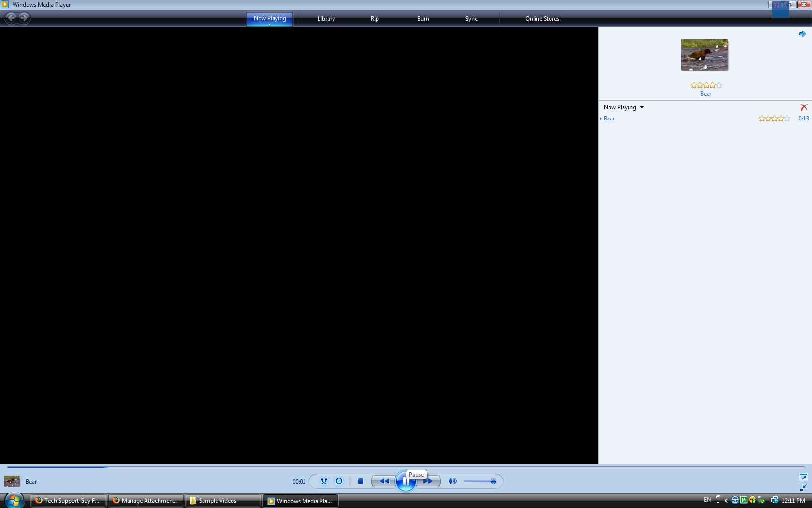
Task: Click Windows Media Player taskbar button
Action: tap(301, 501)
